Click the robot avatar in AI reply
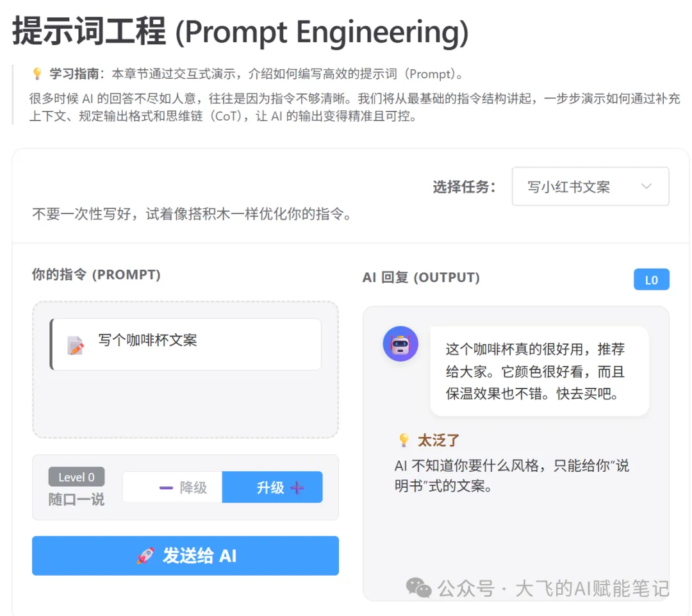The height and width of the screenshot is (616, 692). coord(400,344)
